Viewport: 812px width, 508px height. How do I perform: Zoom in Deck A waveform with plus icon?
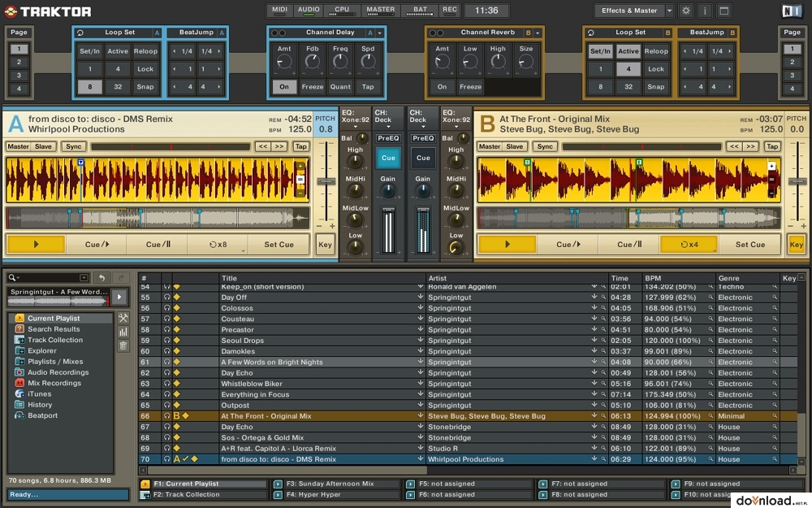(300, 167)
